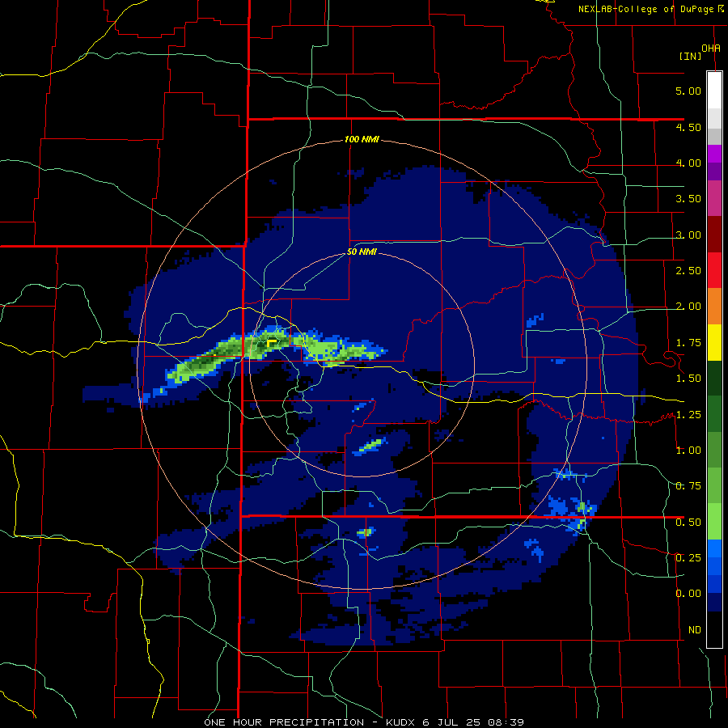Click the 3.50 legend value
This screenshot has height=728, width=728.
tap(688, 199)
